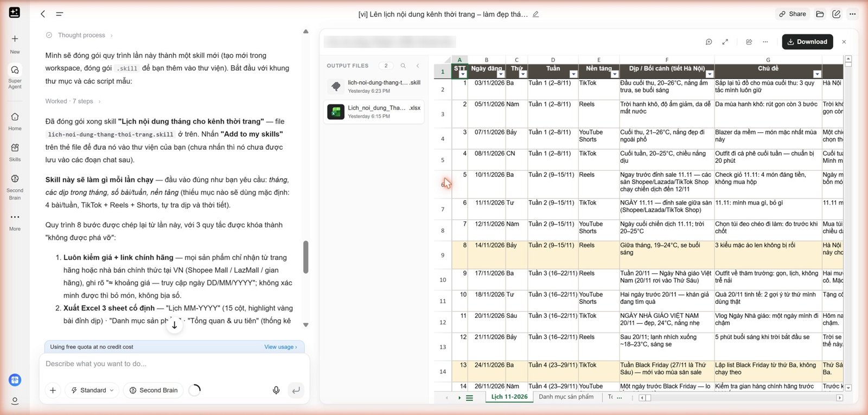Click the microphone voice input icon

(x=276, y=390)
